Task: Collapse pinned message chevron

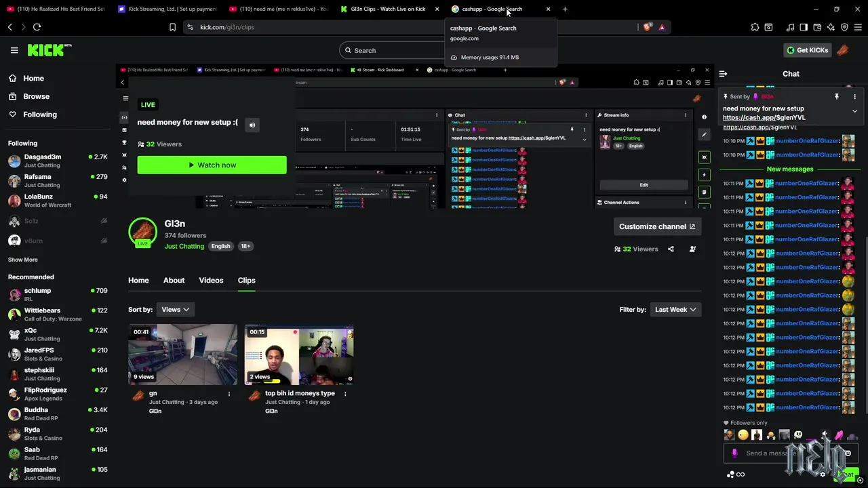Action: tap(854, 110)
